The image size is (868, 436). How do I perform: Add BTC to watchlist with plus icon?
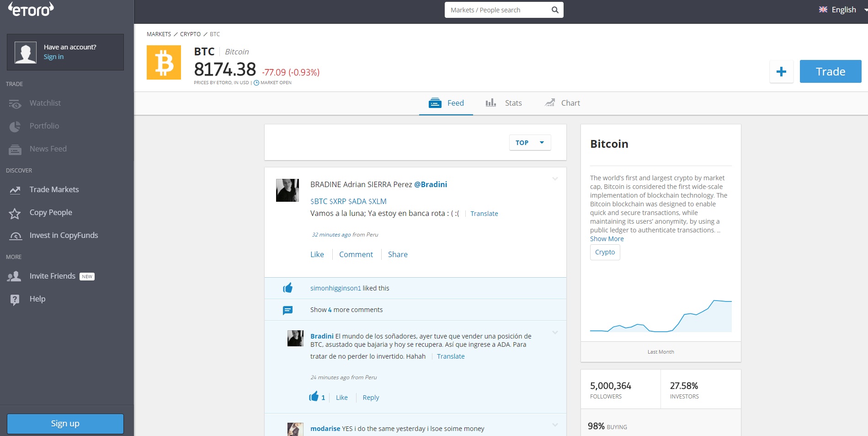781,72
